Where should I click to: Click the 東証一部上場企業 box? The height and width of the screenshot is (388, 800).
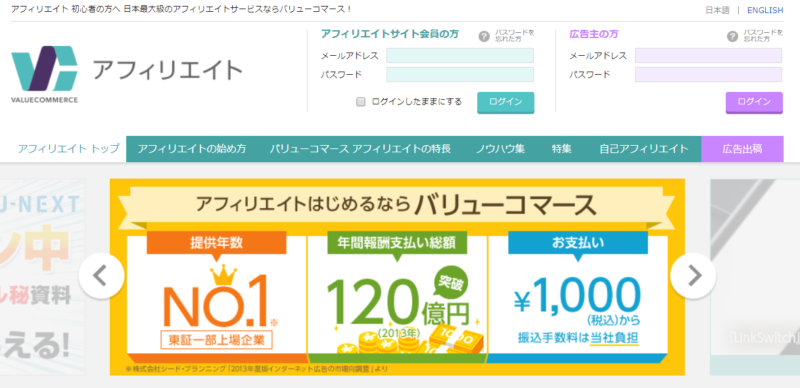(216, 340)
